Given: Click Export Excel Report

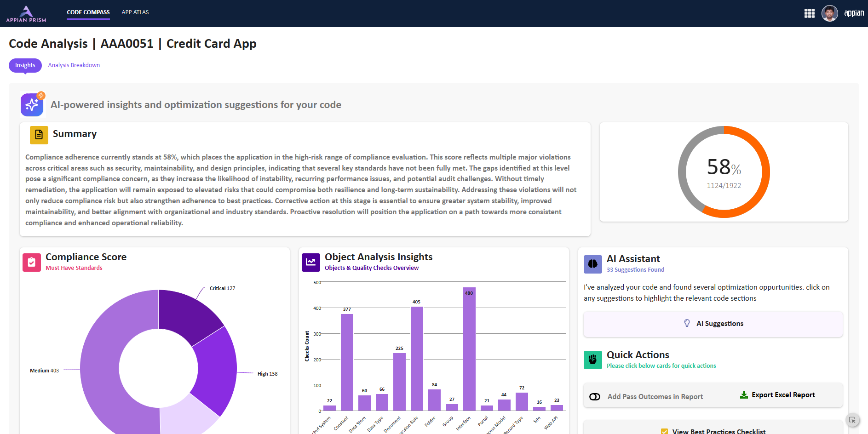Looking at the screenshot, I should pyautogui.click(x=777, y=395).
